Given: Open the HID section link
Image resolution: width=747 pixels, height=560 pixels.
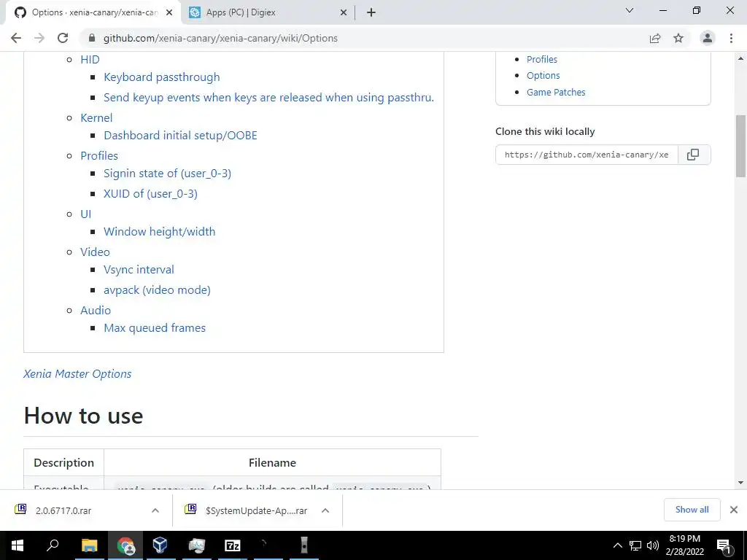Looking at the screenshot, I should (x=90, y=60).
